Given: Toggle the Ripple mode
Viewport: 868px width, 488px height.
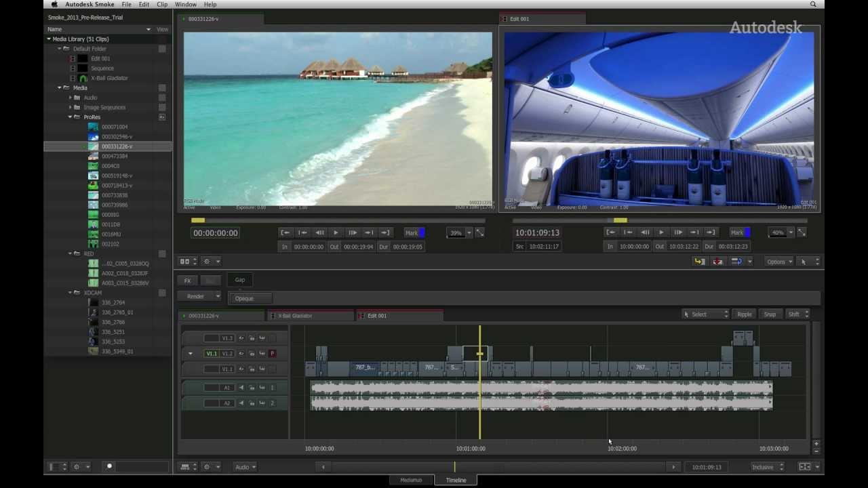Looking at the screenshot, I should click(x=745, y=314).
